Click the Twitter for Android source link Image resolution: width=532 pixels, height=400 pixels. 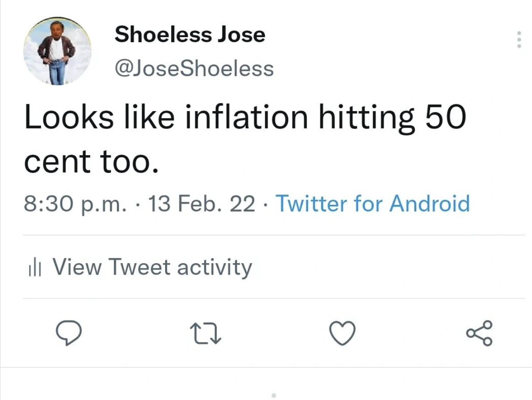(x=373, y=203)
